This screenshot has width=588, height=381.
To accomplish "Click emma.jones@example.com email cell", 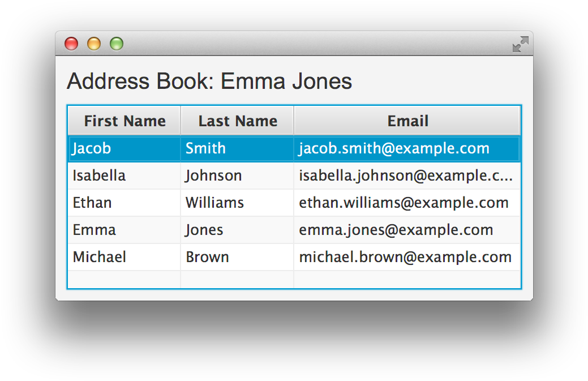I will (x=396, y=230).
